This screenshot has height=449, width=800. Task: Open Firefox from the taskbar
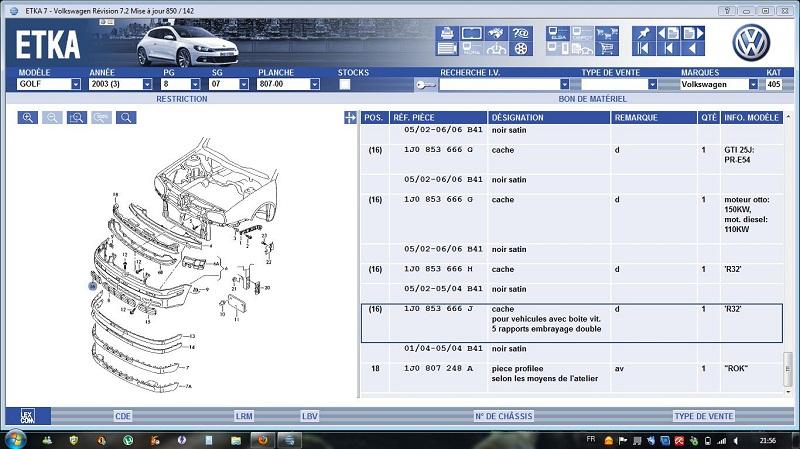[263, 440]
